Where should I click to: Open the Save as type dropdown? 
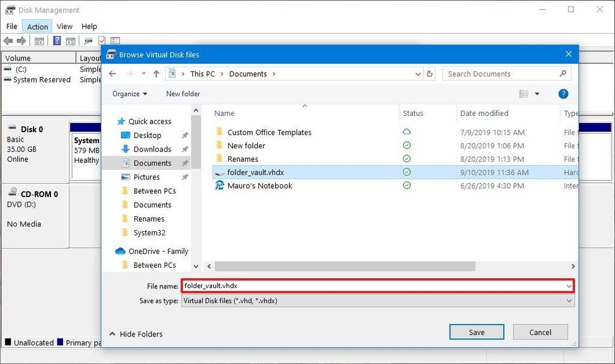(x=570, y=300)
